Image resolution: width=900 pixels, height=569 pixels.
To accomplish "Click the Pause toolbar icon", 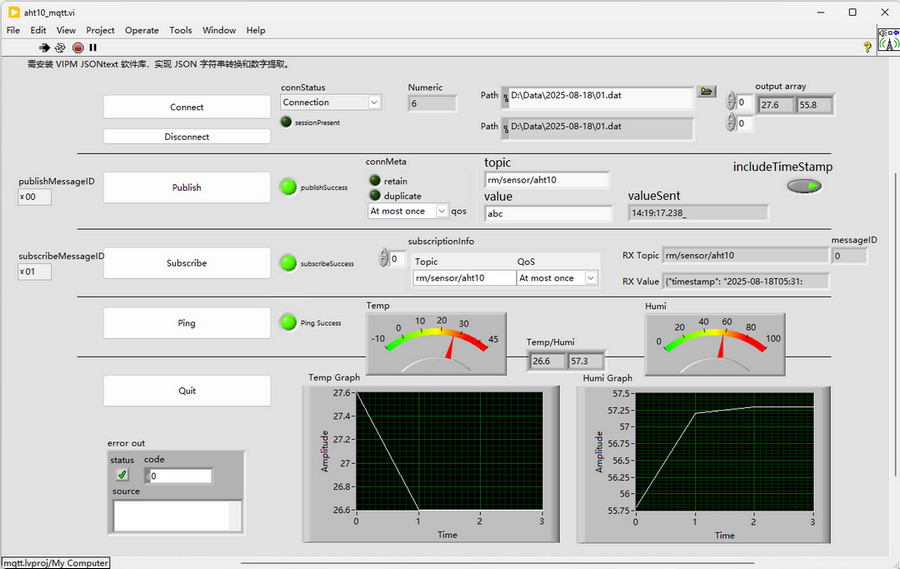I will (93, 48).
